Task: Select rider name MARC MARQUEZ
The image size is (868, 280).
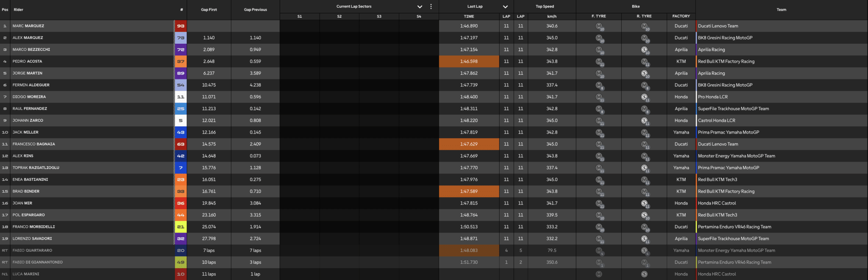Action: click(28, 26)
